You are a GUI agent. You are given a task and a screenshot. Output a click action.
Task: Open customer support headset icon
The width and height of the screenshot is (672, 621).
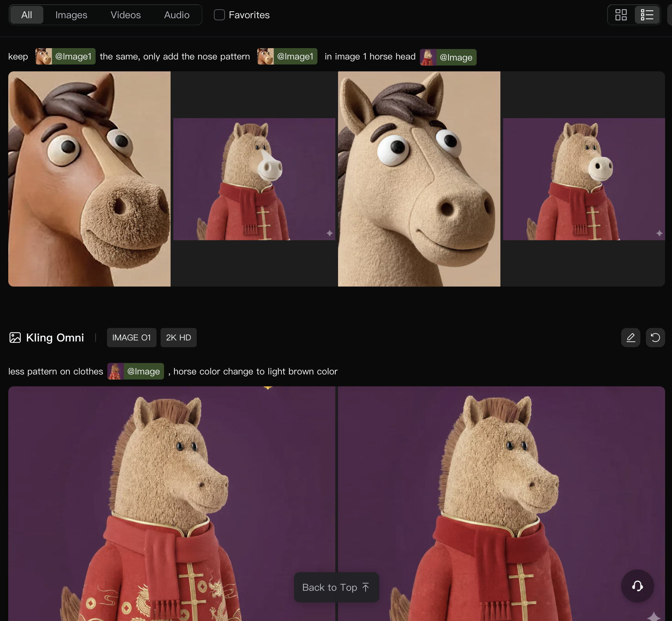(637, 586)
